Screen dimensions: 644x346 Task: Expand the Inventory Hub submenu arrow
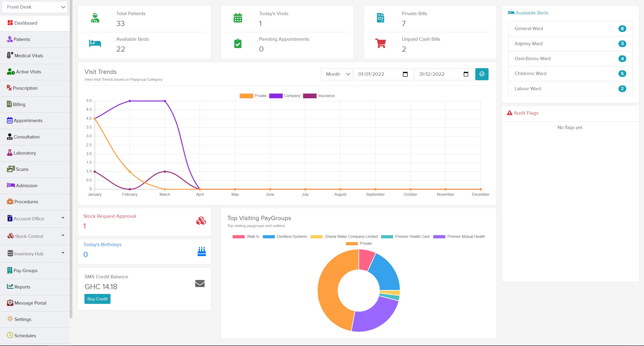[63, 253]
